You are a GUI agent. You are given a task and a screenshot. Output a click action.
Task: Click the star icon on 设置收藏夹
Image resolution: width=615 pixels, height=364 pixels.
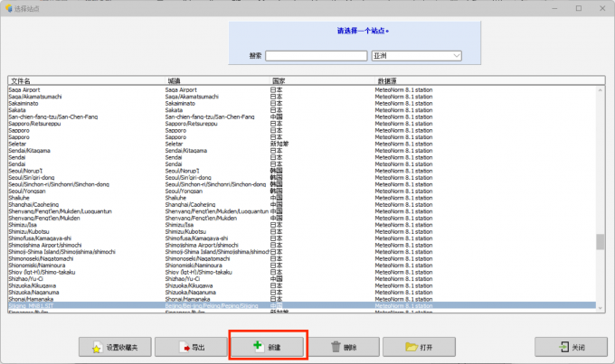click(96, 347)
